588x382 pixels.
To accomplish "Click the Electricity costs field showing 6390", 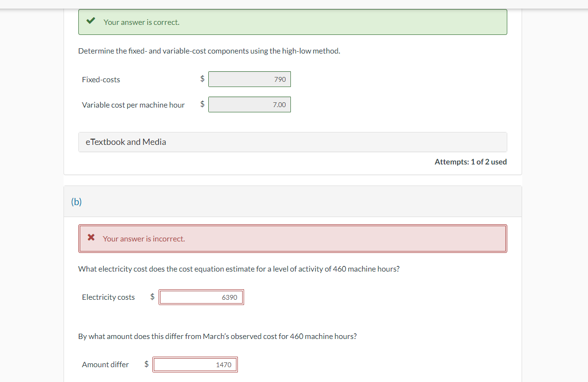I will pos(201,296).
